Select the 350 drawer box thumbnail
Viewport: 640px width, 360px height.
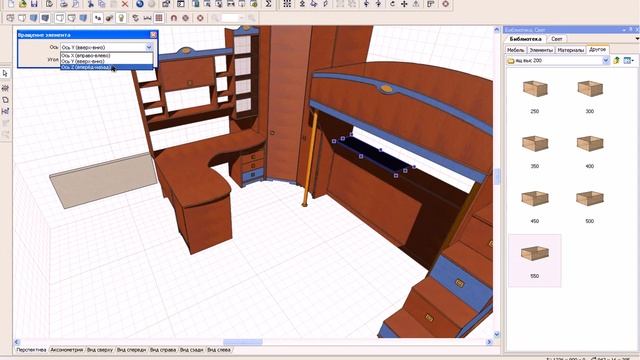click(x=535, y=144)
